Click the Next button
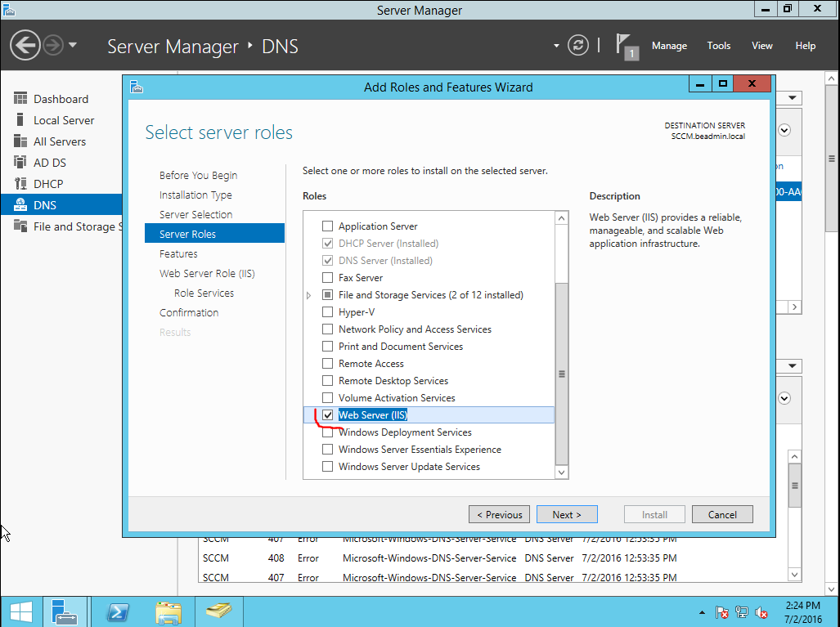The width and height of the screenshot is (840, 627). click(567, 514)
